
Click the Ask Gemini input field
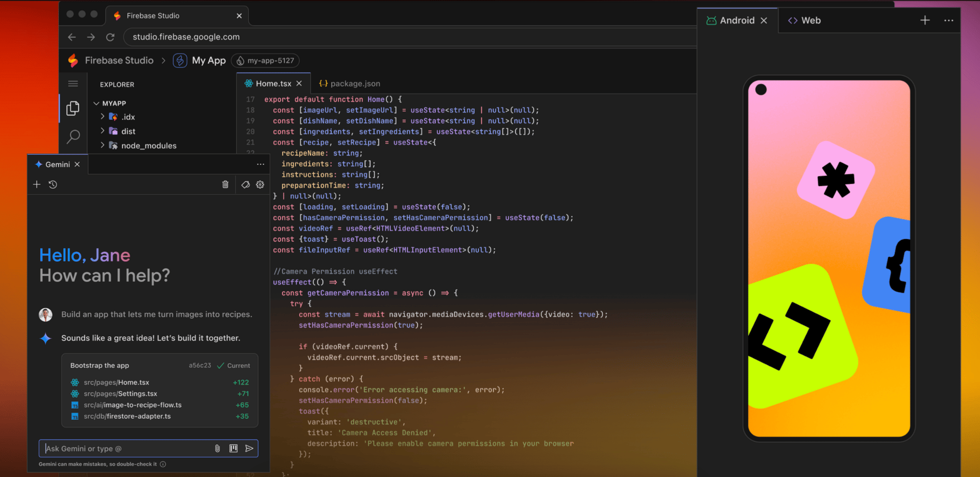pos(128,448)
